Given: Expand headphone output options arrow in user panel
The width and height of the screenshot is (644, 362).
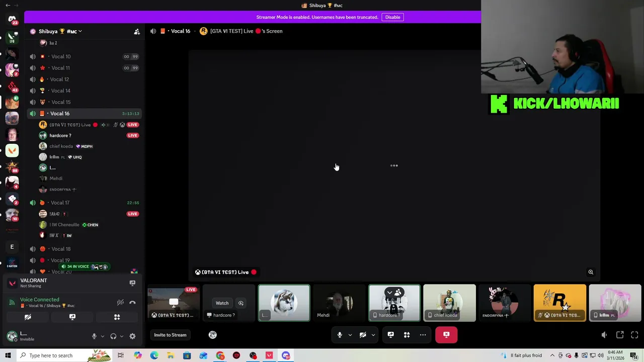Looking at the screenshot, I should [122, 336].
